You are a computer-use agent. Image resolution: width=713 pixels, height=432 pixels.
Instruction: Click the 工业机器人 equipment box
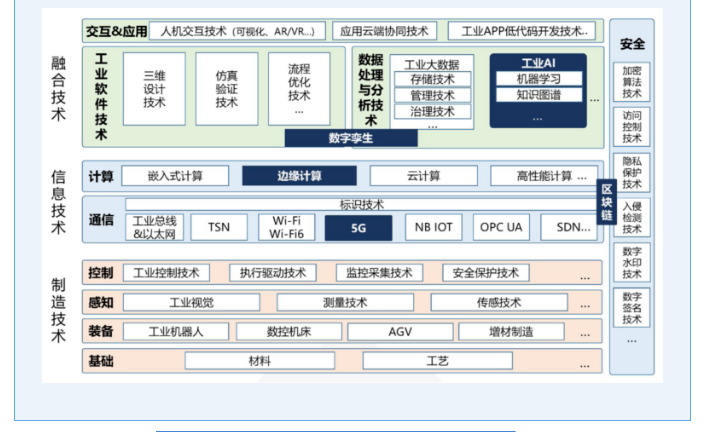pos(175,331)
